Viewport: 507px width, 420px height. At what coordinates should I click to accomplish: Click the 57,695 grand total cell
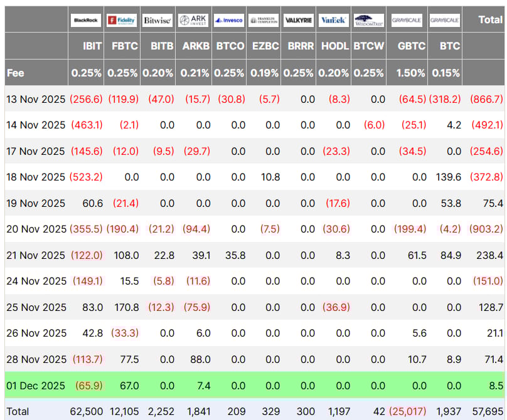488,411
